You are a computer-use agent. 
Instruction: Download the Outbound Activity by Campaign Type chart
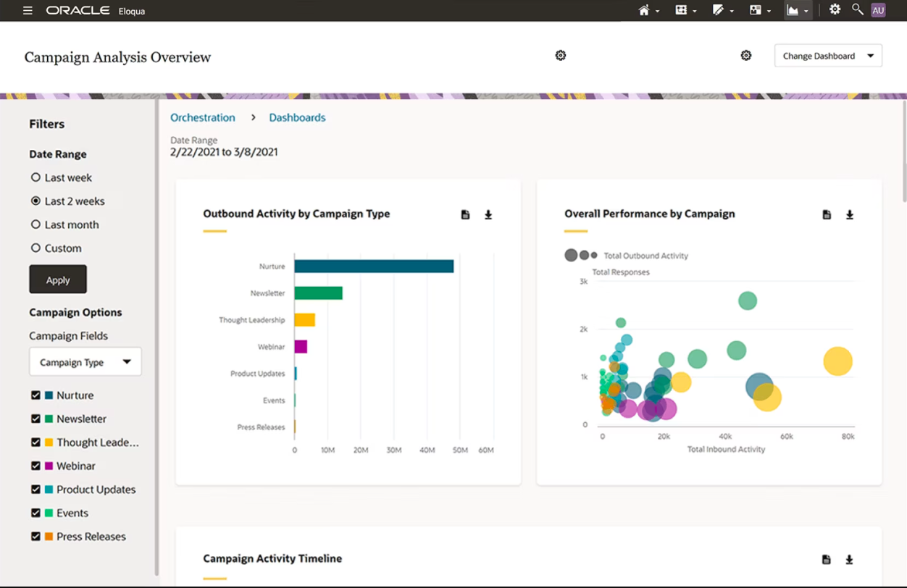(488, 214)
